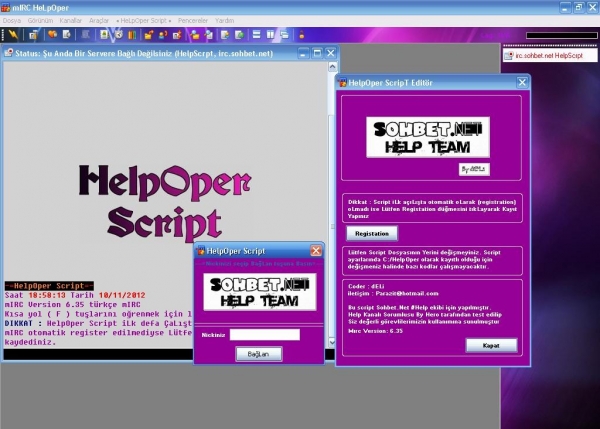Tile windows horizontally via toolbar icon
The width and height of the screenshot is (600, 429).
point(256,35)
